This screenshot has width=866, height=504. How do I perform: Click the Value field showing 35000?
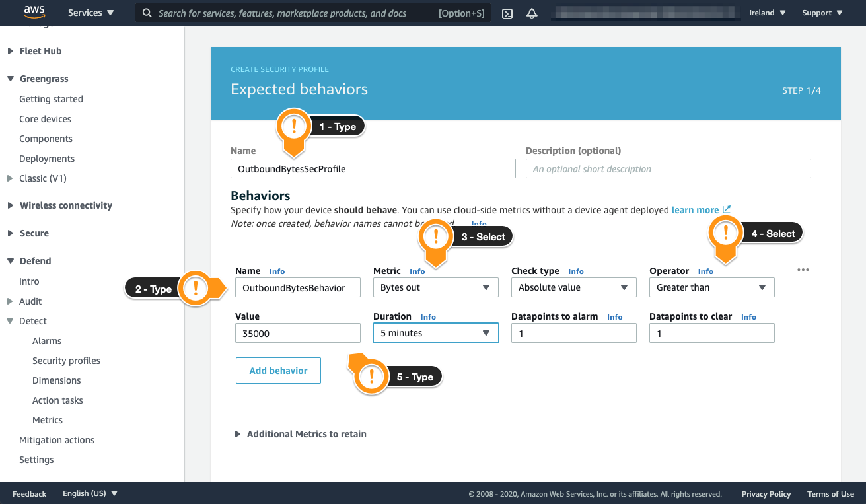[x=298, y=333]
